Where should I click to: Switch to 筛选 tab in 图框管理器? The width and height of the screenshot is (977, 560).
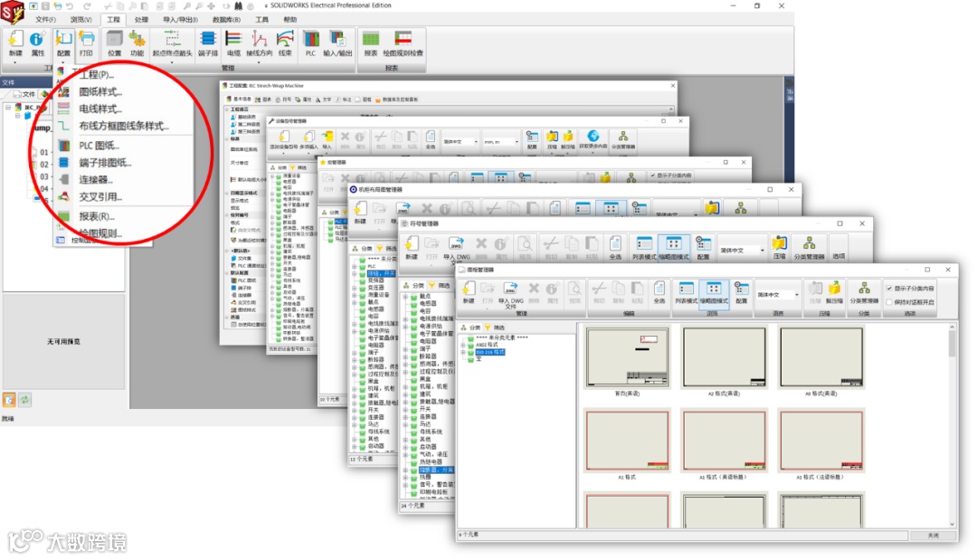[x=495, y=327]
